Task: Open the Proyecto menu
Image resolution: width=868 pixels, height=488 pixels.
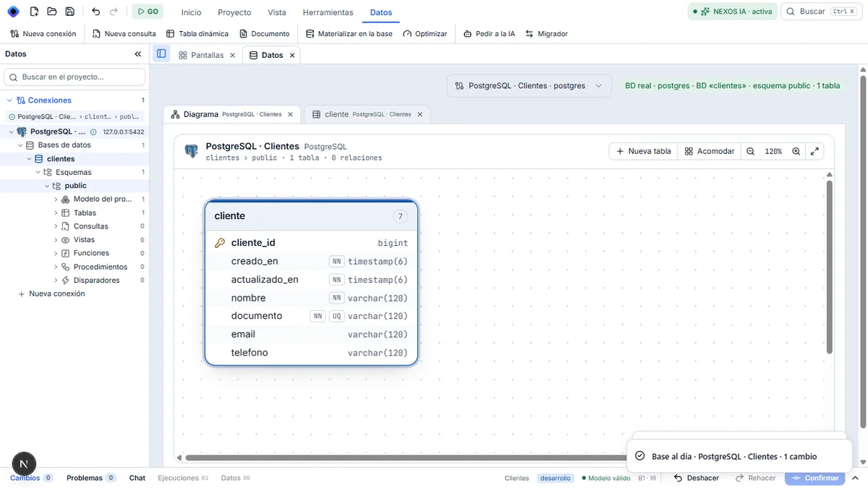Action: click(x=234, y=12)
